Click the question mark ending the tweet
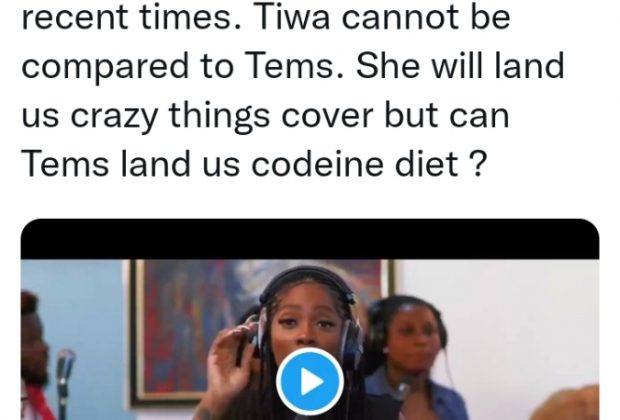The width and height of the screenshot is (620, 420). tap(478, 164)
